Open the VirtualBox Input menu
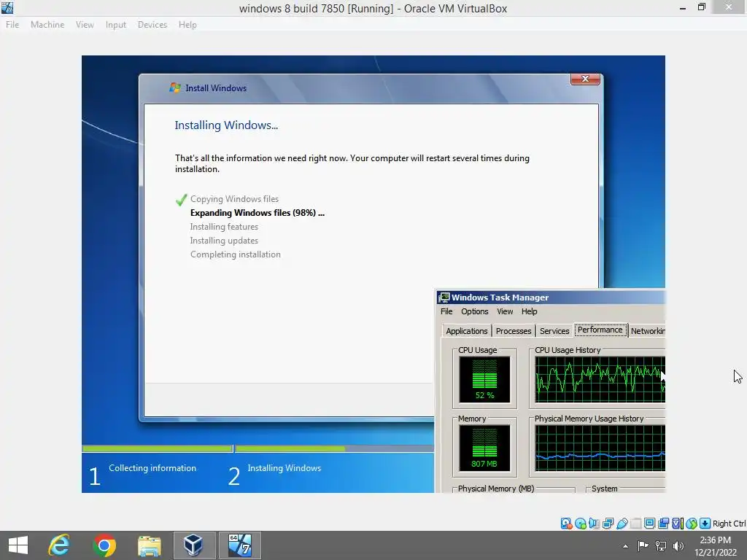747x560 pixels. [x=116, y=25]
